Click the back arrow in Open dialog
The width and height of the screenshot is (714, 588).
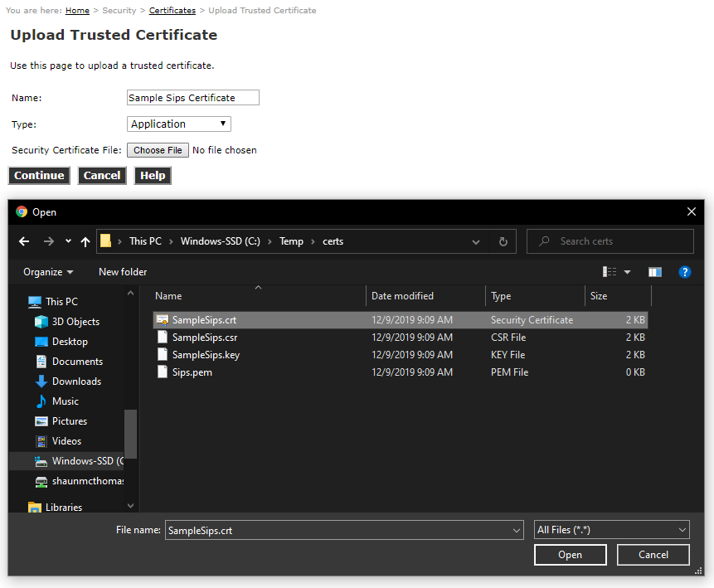(x=24, y=241)
